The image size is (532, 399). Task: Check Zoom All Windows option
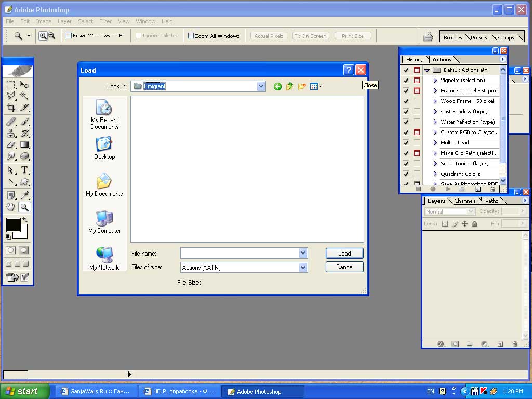[191, 36]
